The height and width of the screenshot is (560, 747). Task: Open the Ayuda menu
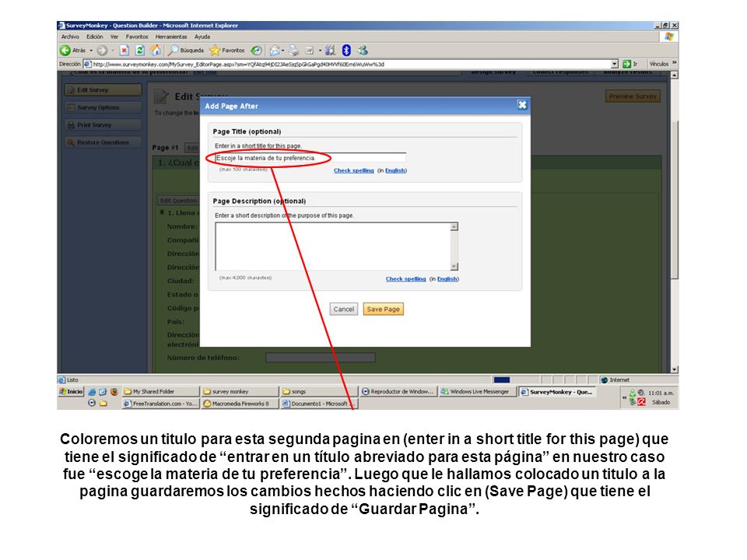202,37
